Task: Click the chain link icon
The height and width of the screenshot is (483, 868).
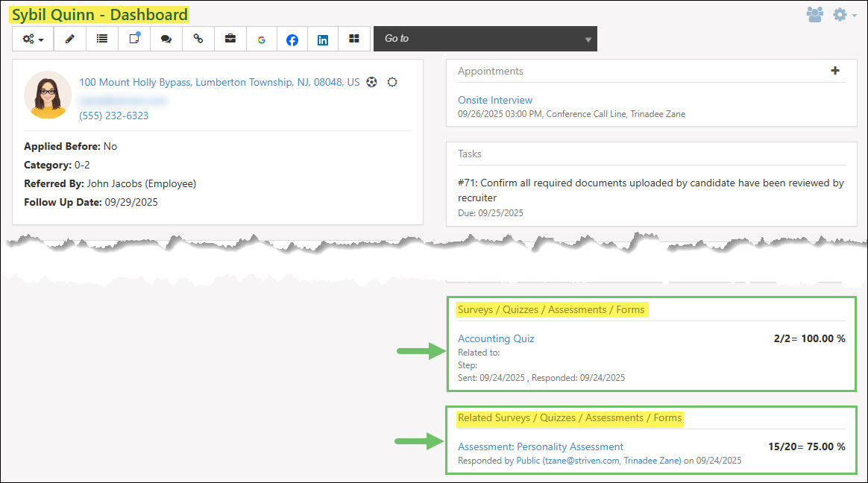Action: [198, 39]
